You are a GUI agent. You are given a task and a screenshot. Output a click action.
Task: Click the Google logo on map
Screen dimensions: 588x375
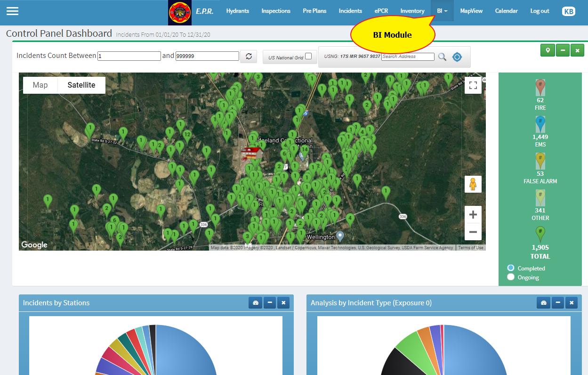coord(34,245)
